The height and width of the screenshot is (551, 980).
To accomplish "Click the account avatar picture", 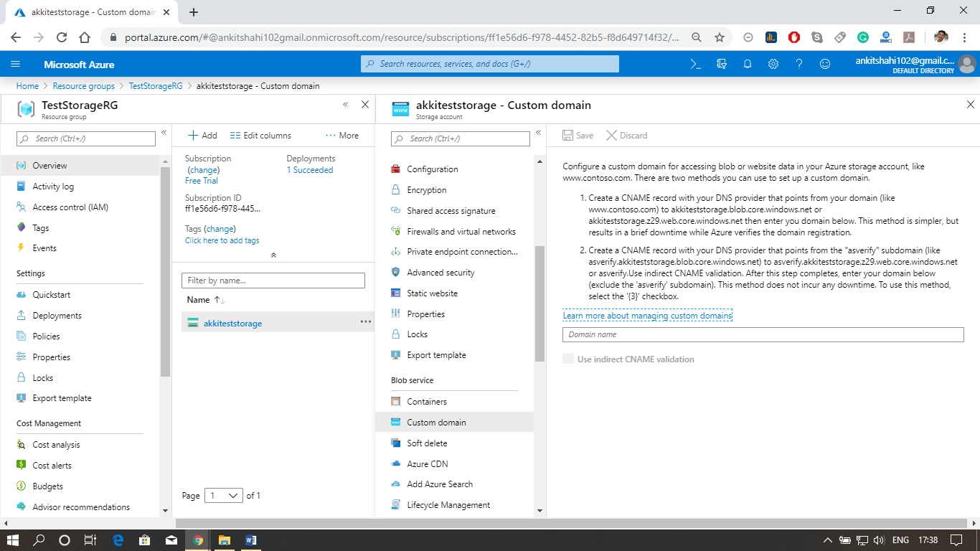I will pos(967,64).
